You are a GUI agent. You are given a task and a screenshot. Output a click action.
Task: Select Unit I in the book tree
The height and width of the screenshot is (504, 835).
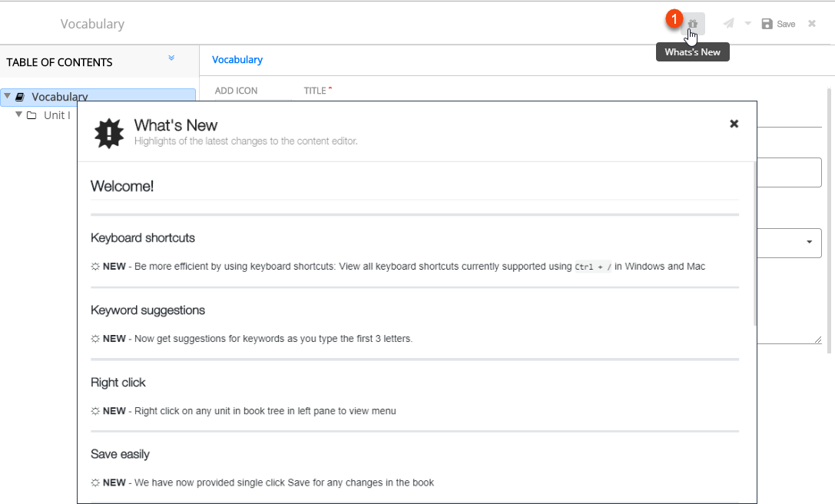point(57,116)
